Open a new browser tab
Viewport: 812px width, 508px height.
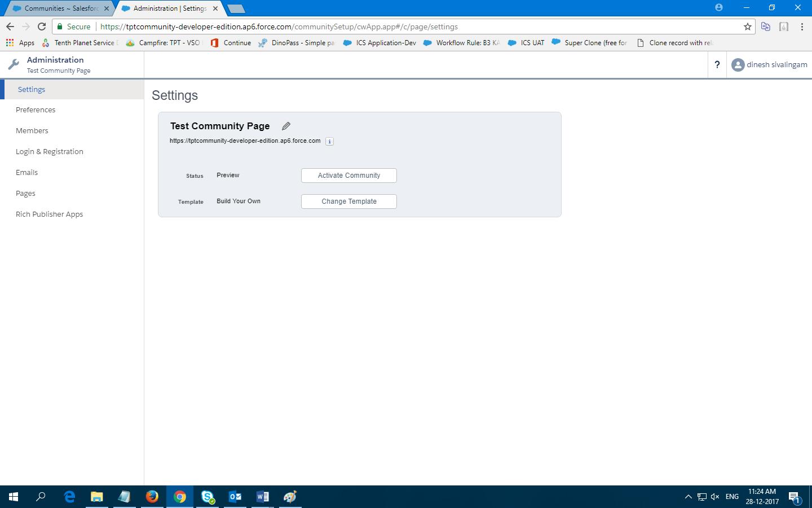(x=236, y=8)
